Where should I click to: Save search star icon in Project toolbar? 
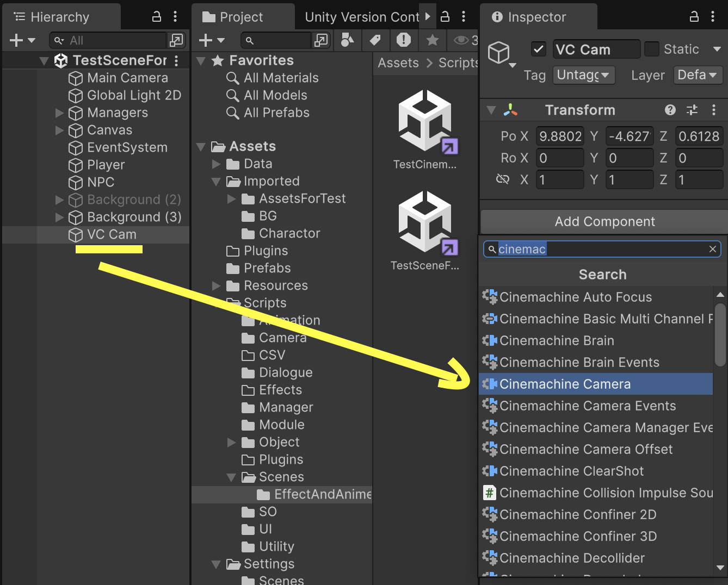[x=433, y=40]
